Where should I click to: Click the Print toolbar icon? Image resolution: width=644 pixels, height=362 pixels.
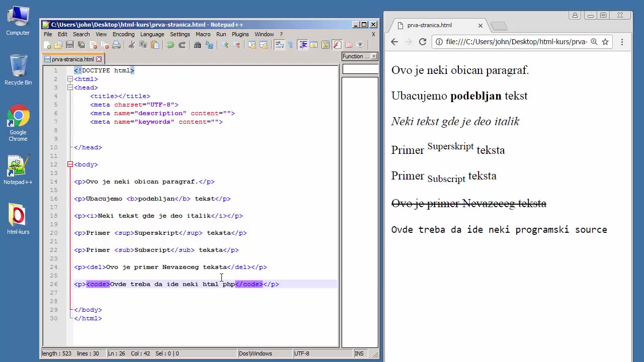tap(116, 45)
